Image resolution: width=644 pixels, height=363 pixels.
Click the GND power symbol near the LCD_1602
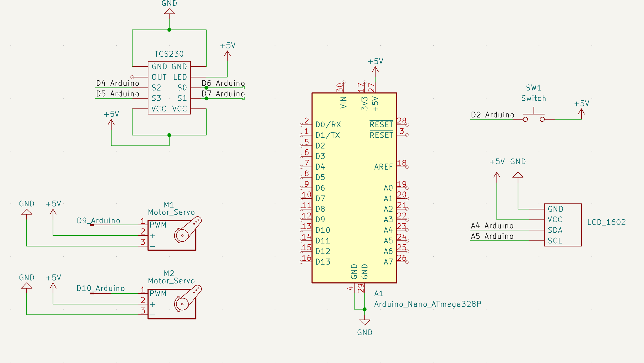517,176
